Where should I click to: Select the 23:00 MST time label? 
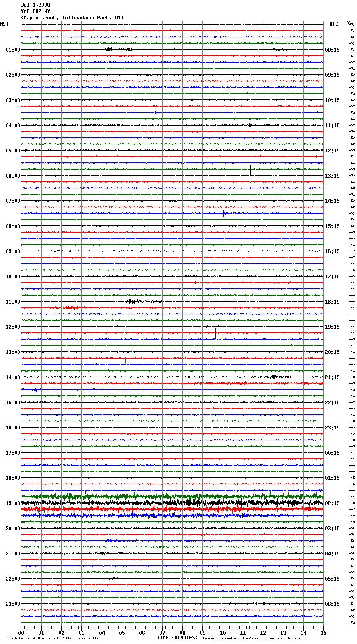[13, 604]
